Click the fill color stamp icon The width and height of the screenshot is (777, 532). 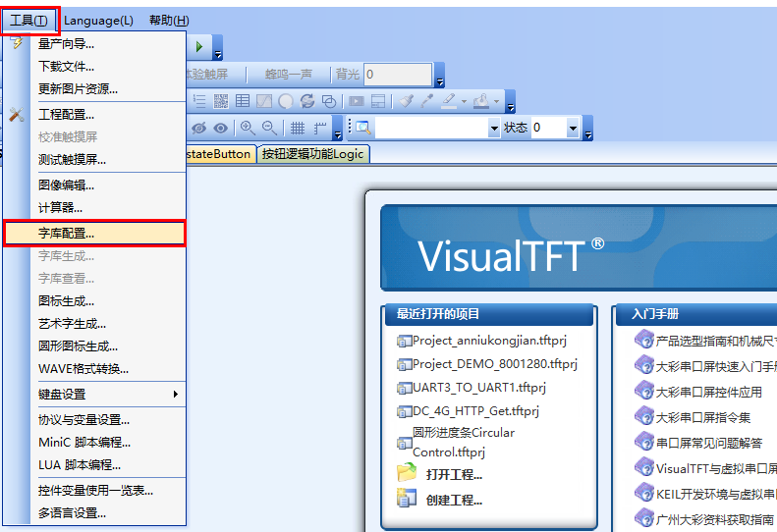(x=481, y=101)
